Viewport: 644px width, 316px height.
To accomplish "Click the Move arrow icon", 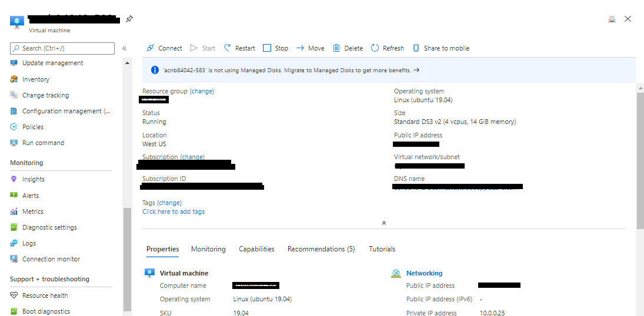I will pyautogui.click(x=300, y=48).
